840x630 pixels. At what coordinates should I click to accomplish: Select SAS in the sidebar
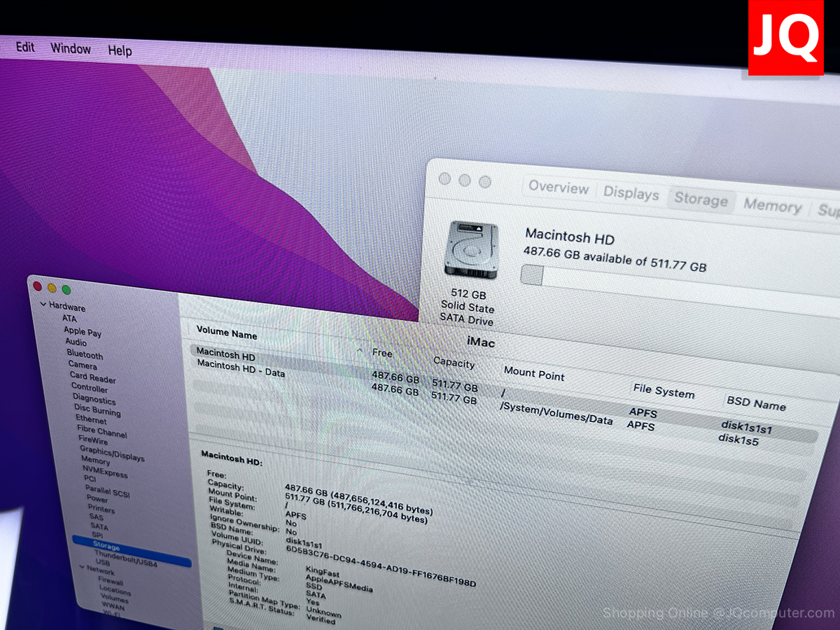pyautogui.click(x=97, y=517)
